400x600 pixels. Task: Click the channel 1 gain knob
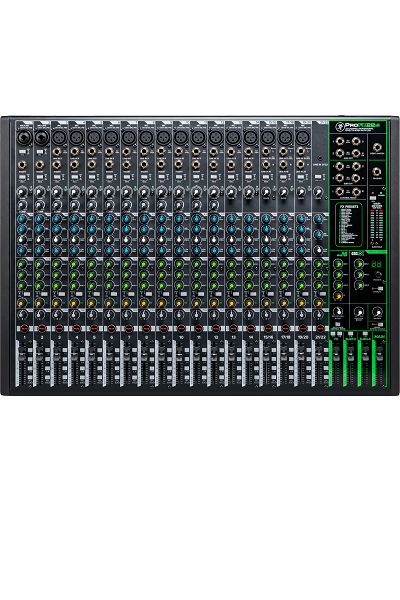23,192
